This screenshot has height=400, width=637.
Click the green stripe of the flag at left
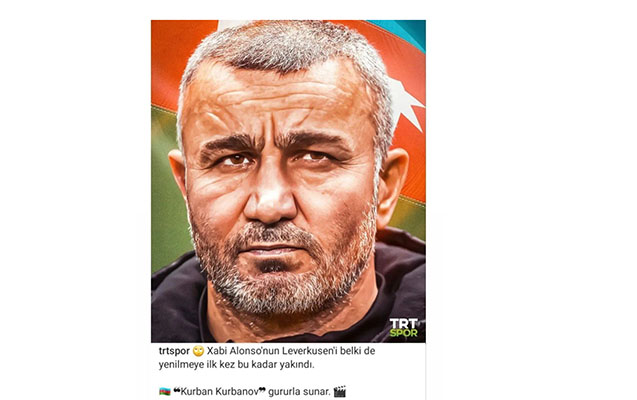pyautogui.click(x=167, y=183)
